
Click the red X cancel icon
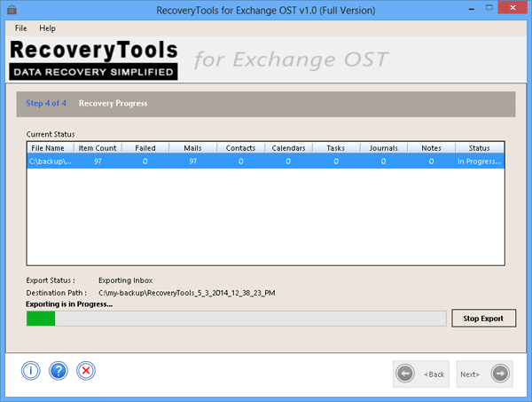86,371
